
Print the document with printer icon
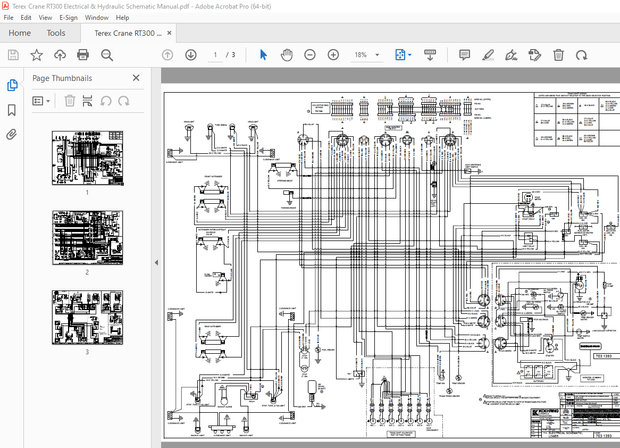tap(83, 55)
